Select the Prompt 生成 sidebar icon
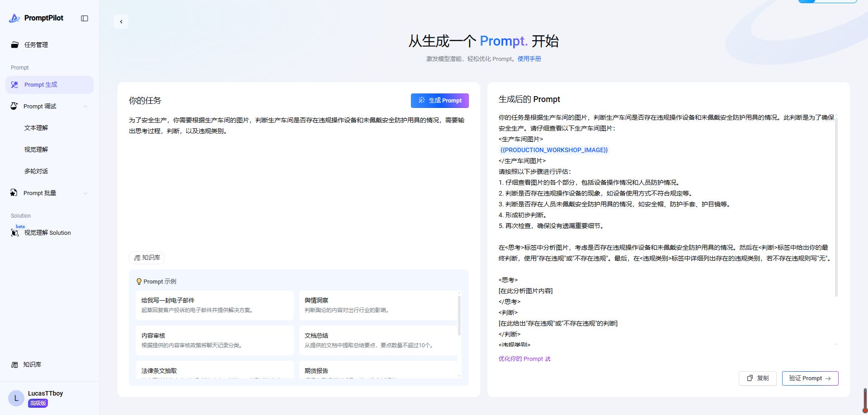The height and width of the screenshot is (415, 868). click(15, 85)
